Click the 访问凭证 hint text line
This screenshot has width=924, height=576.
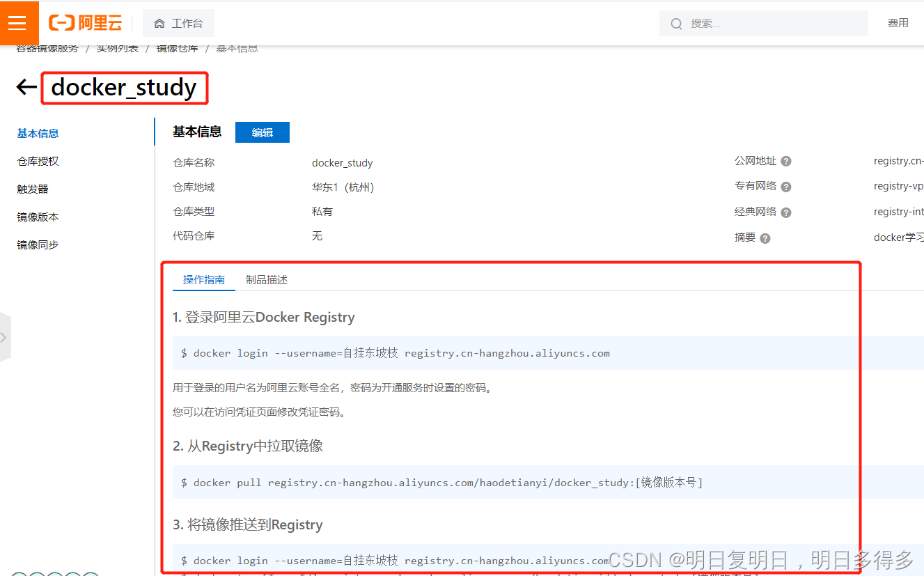[260, 412]
